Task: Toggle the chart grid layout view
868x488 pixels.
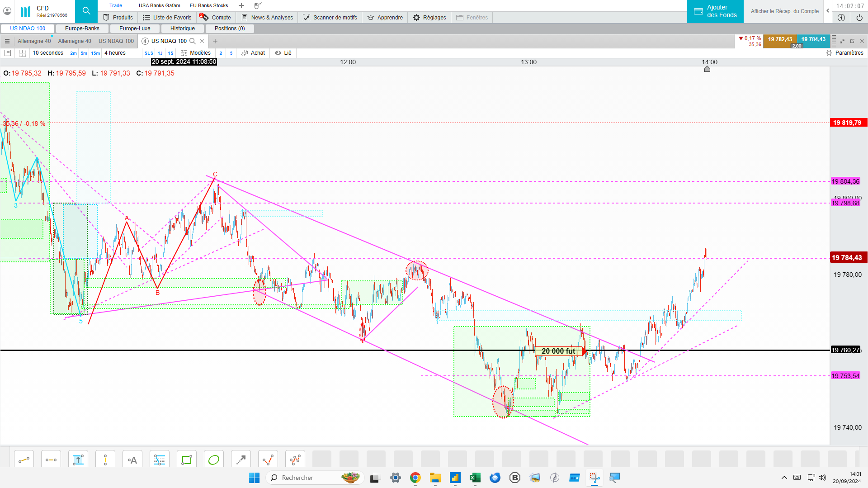Action: (x=22, y=53)
